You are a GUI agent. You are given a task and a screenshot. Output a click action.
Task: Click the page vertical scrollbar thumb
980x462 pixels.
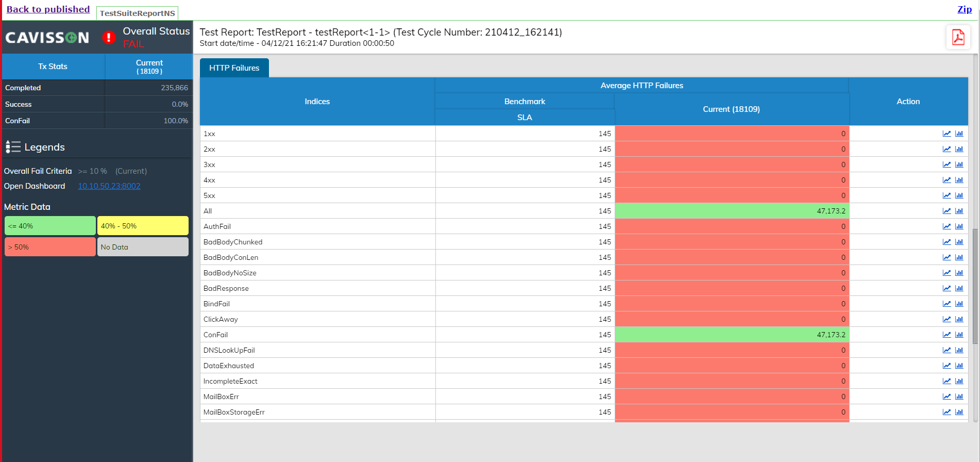tap(975, 286)
